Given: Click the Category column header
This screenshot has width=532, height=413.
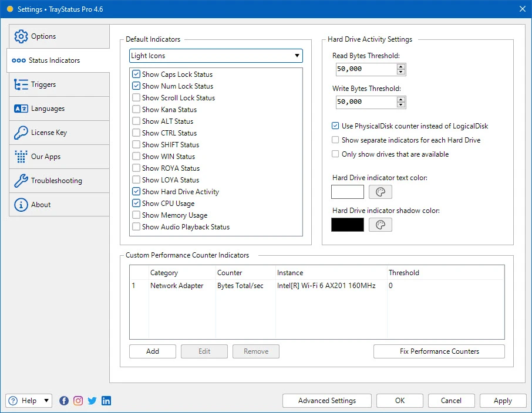Looking at the screenshot, I should 182,273.
